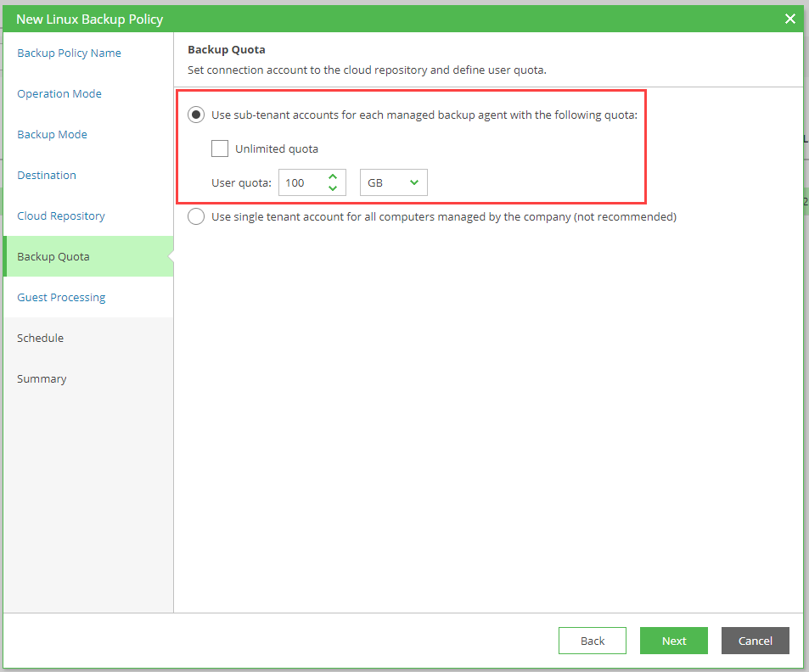Go to the Backup Policy Name step
The width and height of the screenshot is (809, 672).
69,53
